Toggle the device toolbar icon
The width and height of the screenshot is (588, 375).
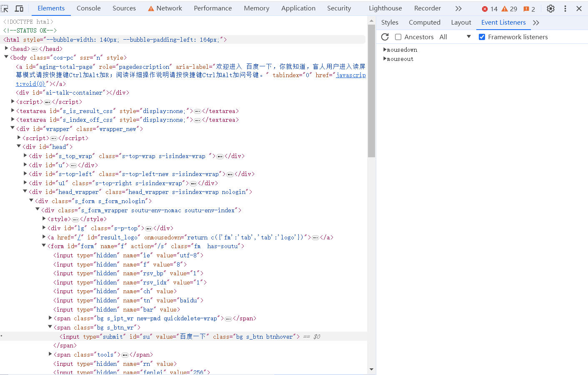click(x=19, y=8)
